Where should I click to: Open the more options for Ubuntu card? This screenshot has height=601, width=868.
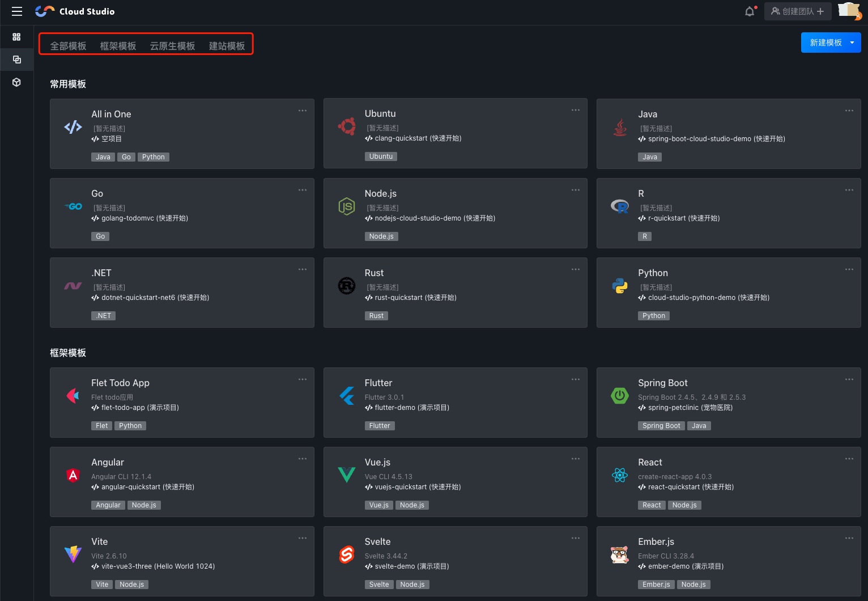pyautogui.click(x=576, y=110)
